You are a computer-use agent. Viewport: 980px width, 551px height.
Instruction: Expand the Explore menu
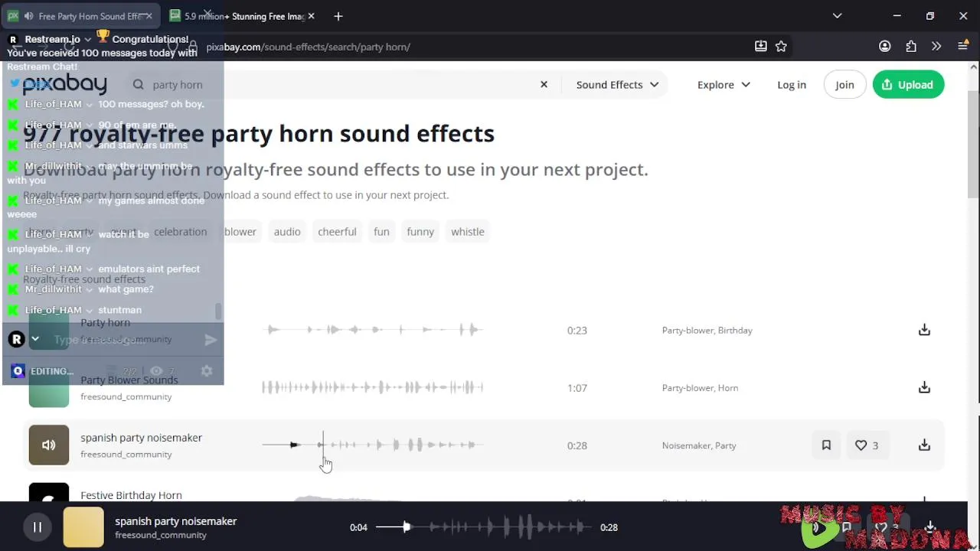[724, 84]
